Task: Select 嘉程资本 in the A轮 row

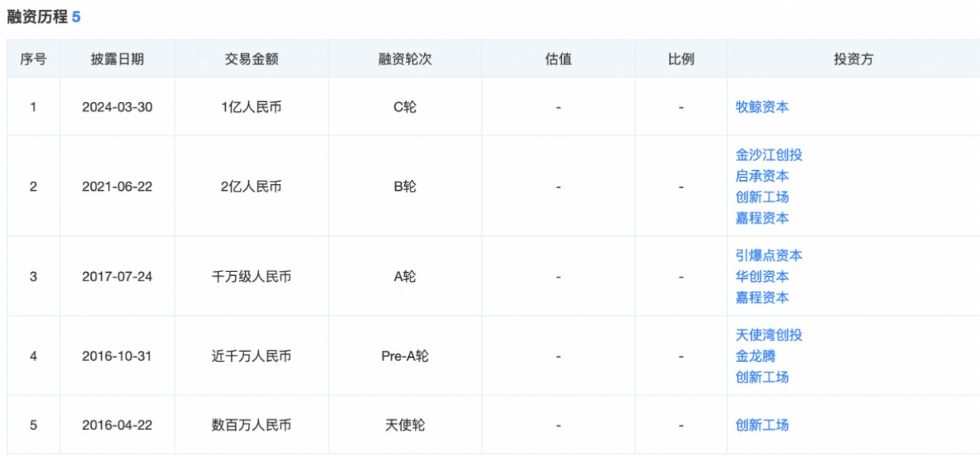Action: point(762,297)
